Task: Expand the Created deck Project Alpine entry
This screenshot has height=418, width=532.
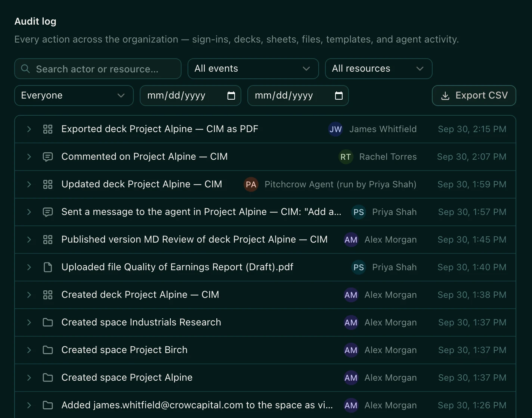Action: 29,295
